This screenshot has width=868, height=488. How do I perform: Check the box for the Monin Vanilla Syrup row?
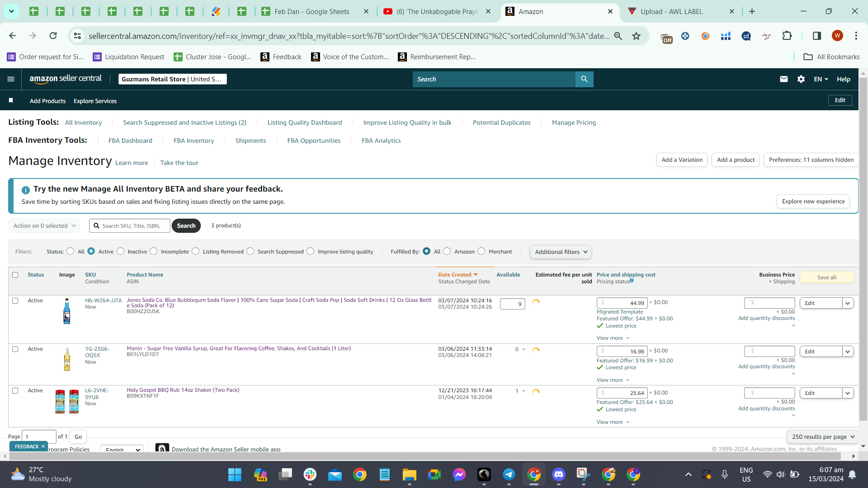[15, 349]
